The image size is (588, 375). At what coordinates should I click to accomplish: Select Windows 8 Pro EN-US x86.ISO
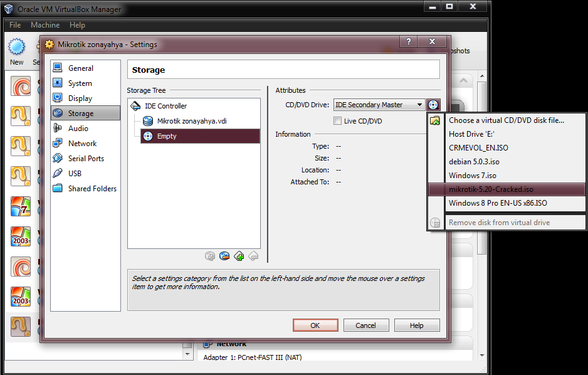pos(507,203)
